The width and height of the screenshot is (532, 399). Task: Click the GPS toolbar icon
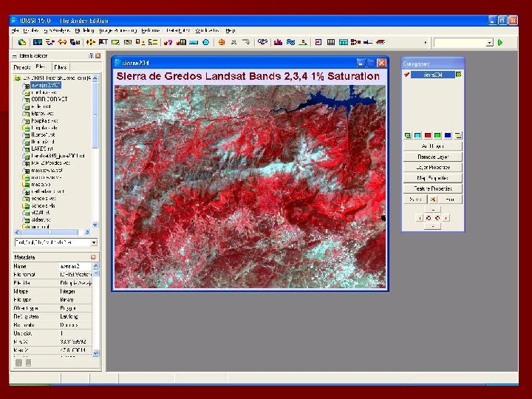pyautogui.click(x=262, y=42)
